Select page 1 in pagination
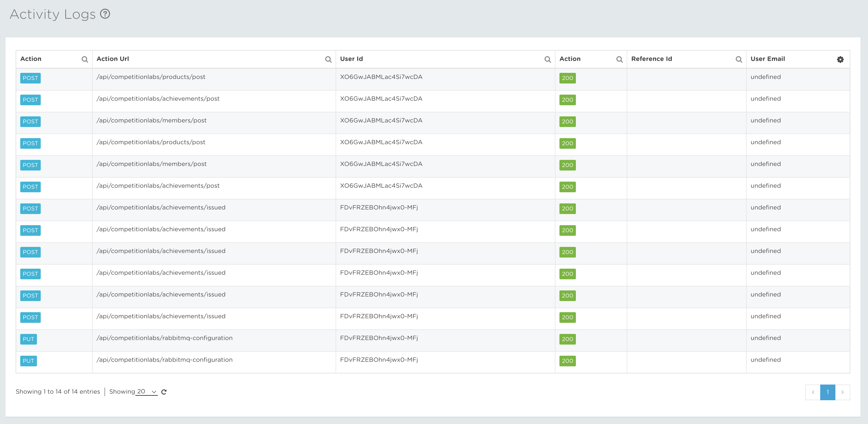 click(x=828, y=392)
